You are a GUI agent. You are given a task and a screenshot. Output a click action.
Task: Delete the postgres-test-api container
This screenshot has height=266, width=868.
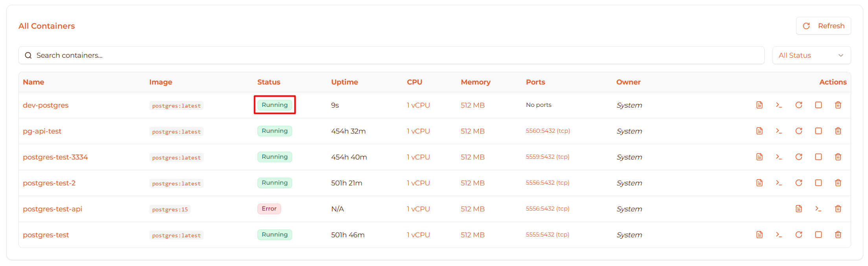838,209
